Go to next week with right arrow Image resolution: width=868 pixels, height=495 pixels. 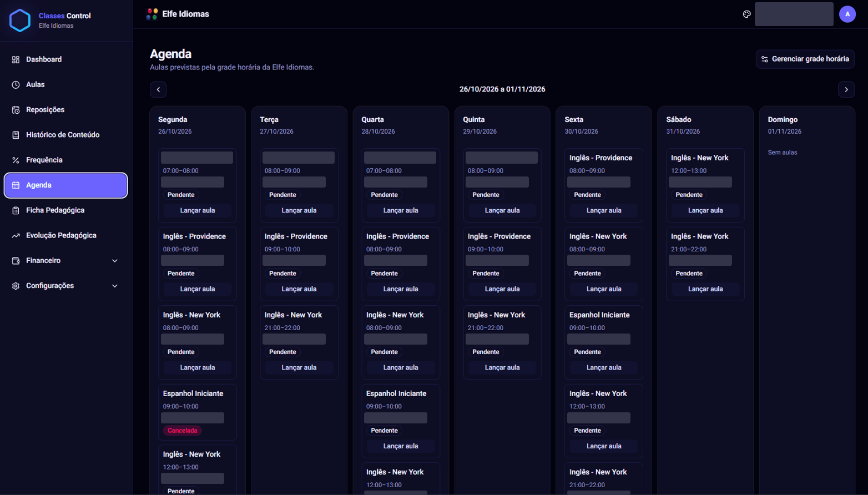(846, 89)
